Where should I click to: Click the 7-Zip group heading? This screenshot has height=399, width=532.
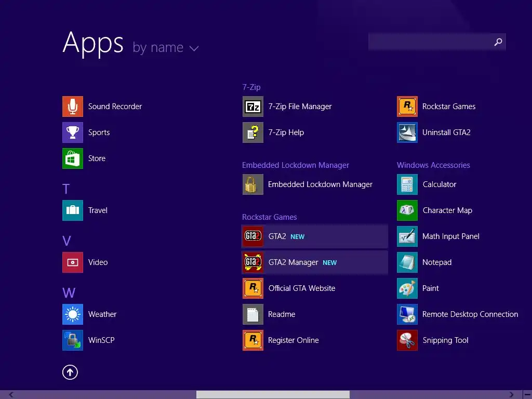tap(251, 87)
